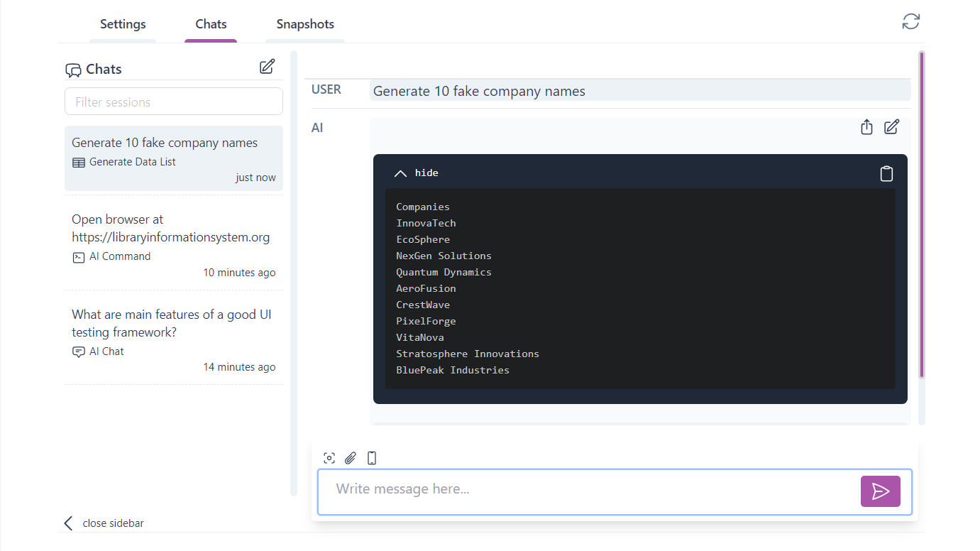Screen dimensions: 980x551
Task: Click the sidebar sessions scrollbar
Action: 294,273
